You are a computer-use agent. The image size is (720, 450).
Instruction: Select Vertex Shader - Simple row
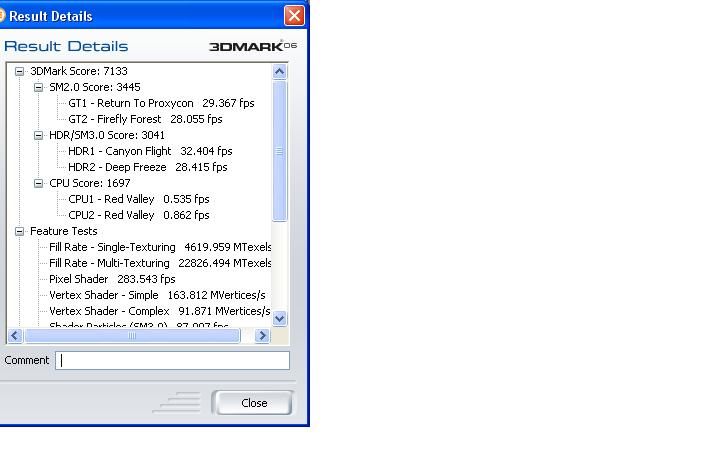[x=157, y=295]
